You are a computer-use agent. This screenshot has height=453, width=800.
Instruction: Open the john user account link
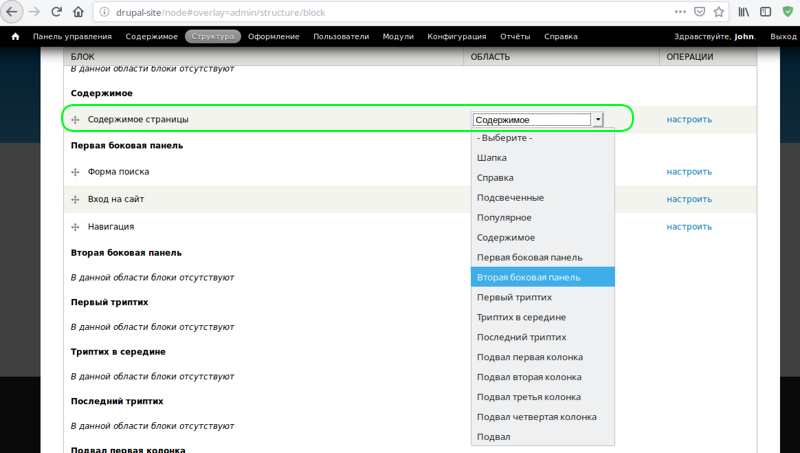click(x=744, y=37)
